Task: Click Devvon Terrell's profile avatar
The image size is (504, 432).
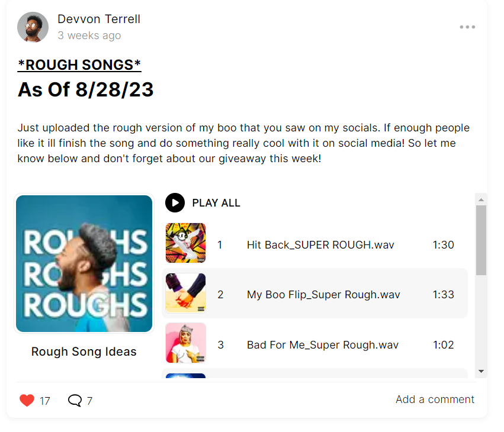Action: pos(33,27)
